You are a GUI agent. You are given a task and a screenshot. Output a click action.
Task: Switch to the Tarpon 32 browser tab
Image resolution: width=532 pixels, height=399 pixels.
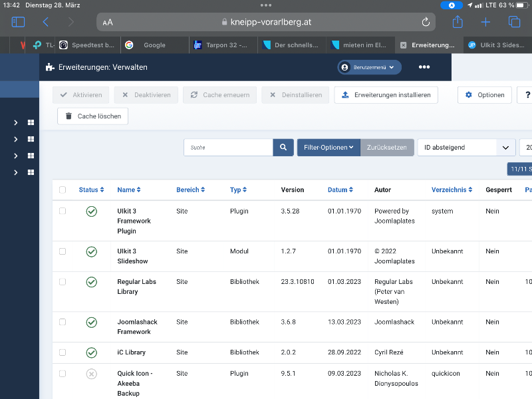[x=223, y=45]
